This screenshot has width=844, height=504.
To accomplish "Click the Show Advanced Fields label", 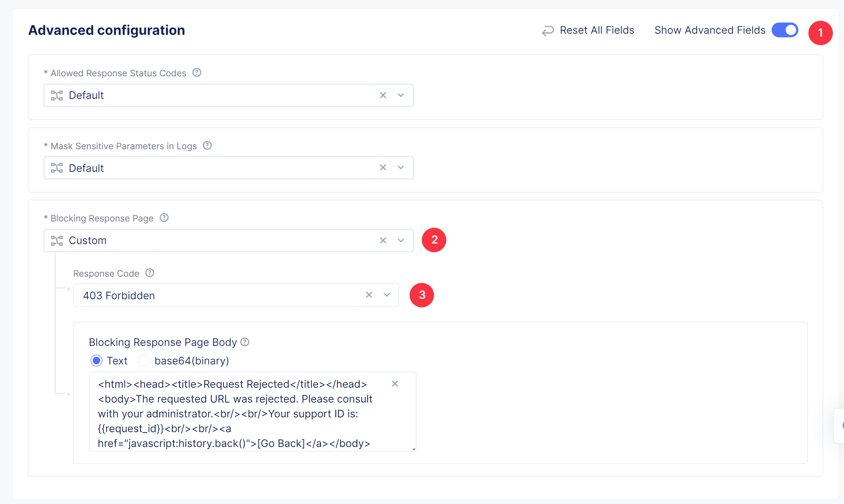I will [x=709, y=30].
